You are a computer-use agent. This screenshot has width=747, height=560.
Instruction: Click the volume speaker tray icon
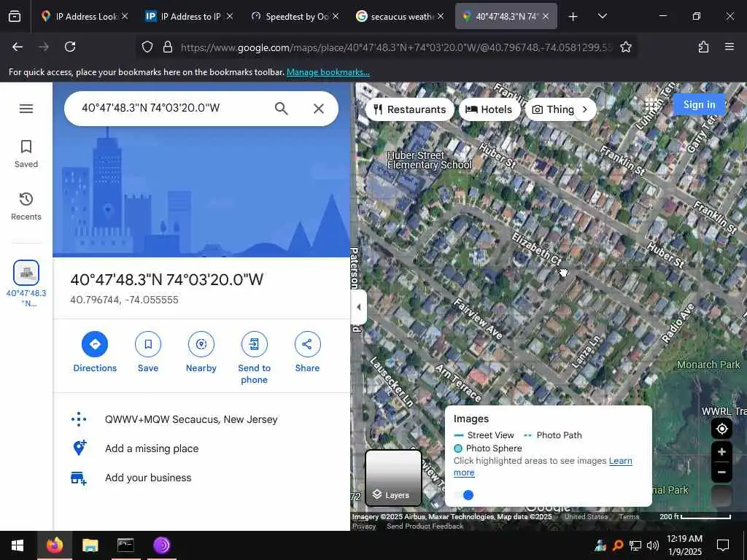(x=653, y=545)
